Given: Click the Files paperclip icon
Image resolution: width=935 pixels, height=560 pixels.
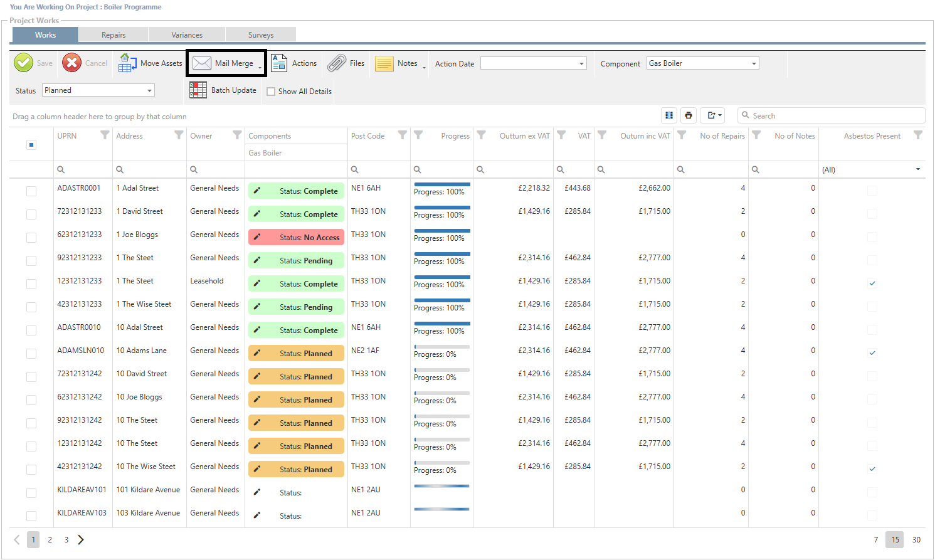Looking at the screenshot, I should point(337,63).
